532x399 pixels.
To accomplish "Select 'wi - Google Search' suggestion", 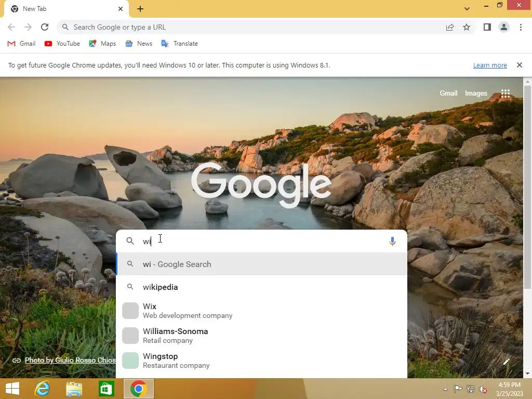I will [x=262, y=264].
